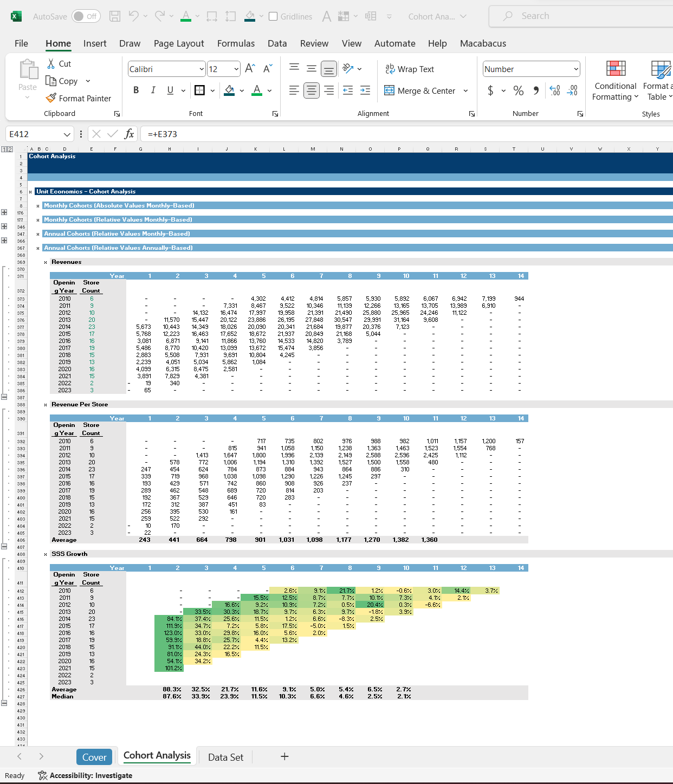Expand the collapsed row group at row 176

(x=4, y=212)
